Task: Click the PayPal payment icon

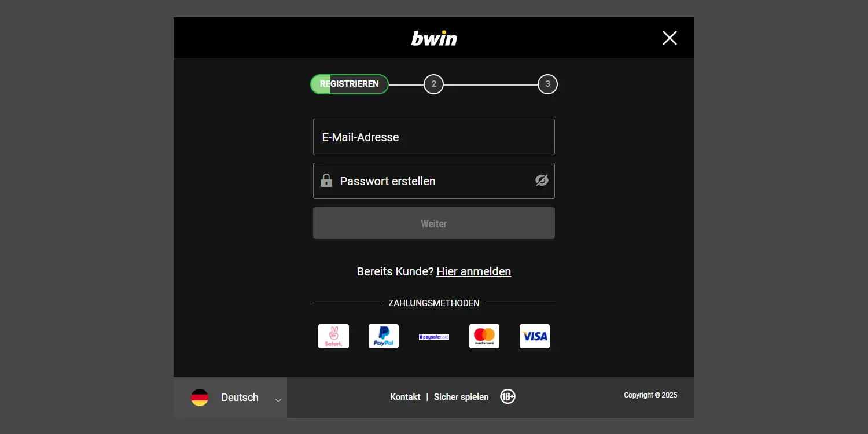Action: click(x=384, y=336)
